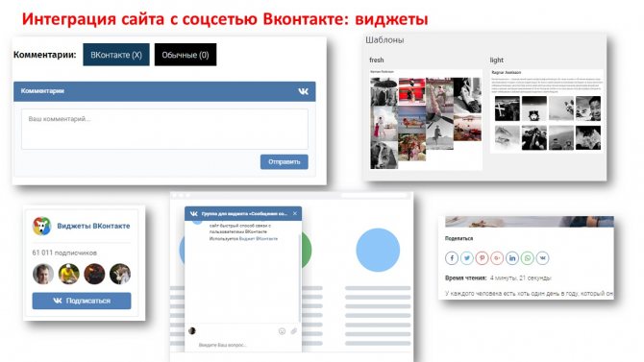The height and width of the screenshot is (362, 644).
Task: Click the Подписаться button
Action: [x=82, y=301]
